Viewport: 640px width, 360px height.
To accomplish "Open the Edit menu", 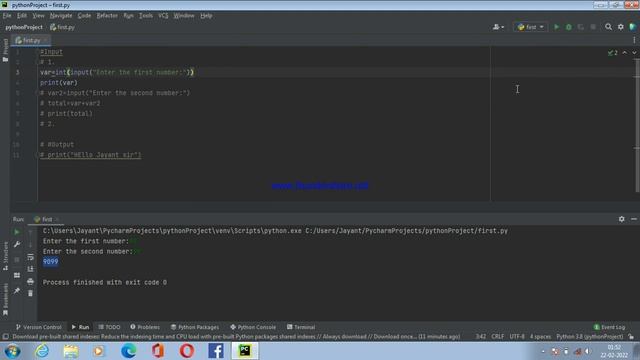I will (x=22, y=16).
